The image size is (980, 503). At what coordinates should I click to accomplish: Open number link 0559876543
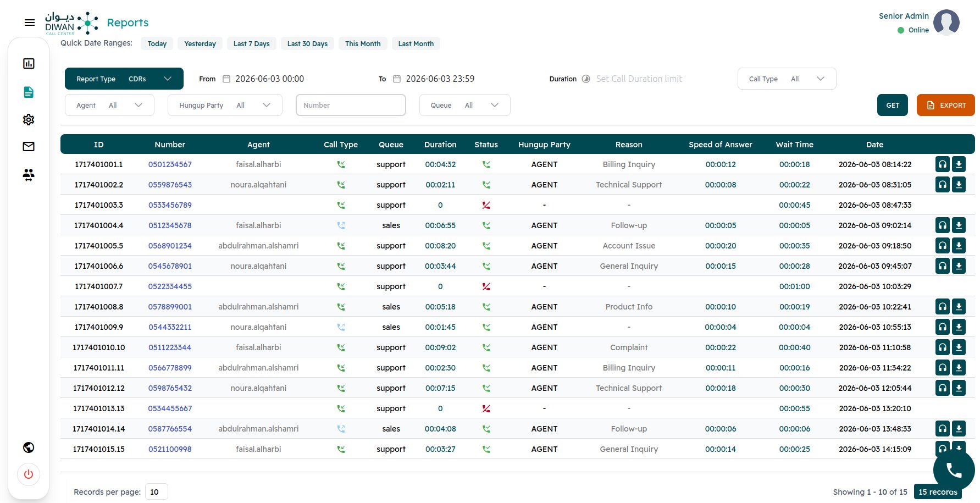pyautogui.click(x=170, y=185)
